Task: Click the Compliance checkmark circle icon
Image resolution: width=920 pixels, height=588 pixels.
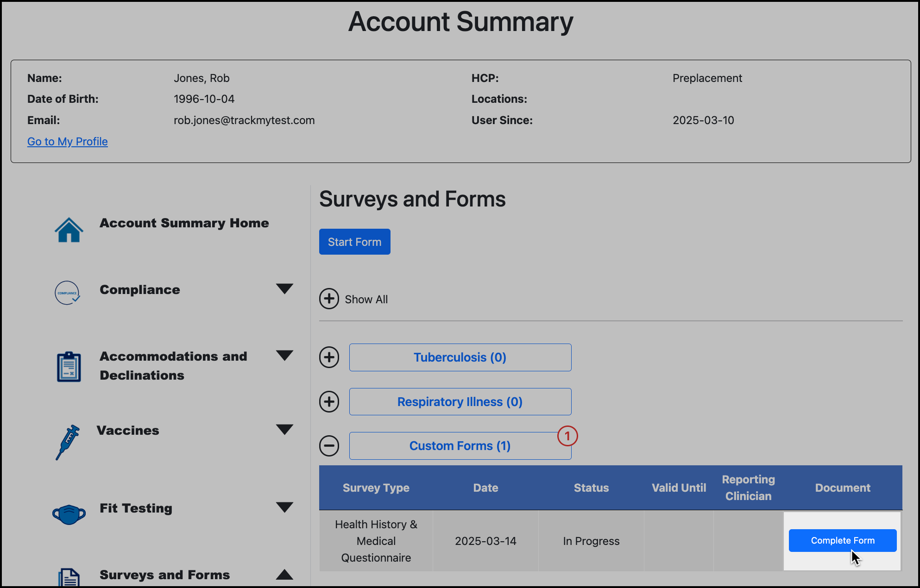Action: coord(68,293)
